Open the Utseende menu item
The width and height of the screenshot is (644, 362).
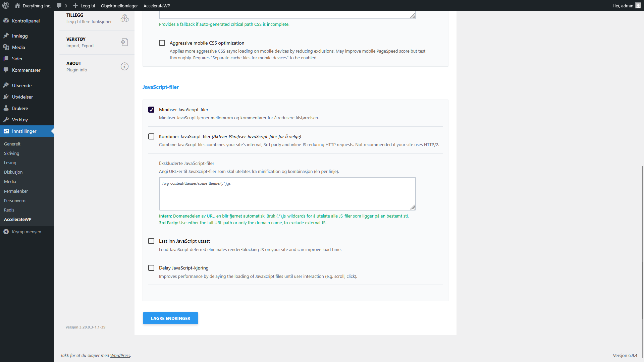27,85
